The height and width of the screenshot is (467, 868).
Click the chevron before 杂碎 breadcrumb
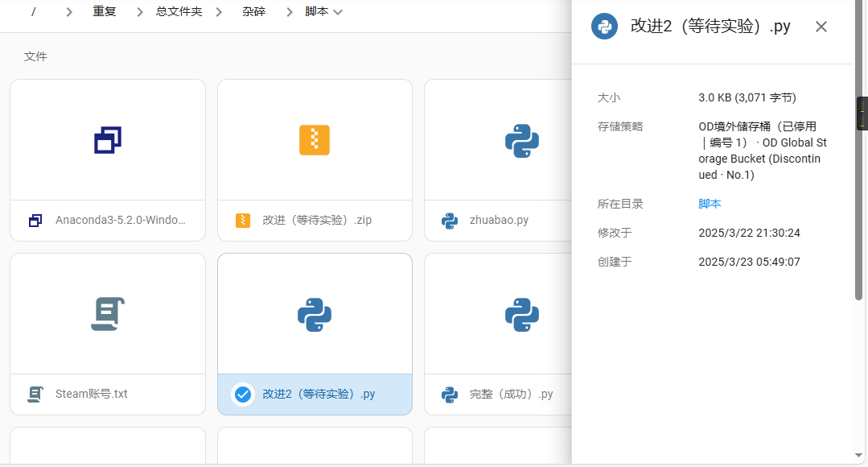[219, 12]
